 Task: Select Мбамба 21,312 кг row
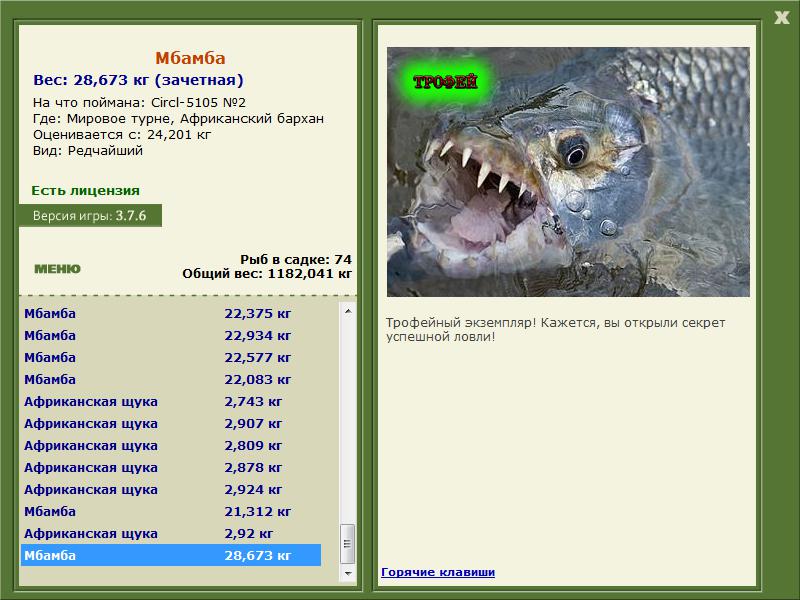[171, 511]
